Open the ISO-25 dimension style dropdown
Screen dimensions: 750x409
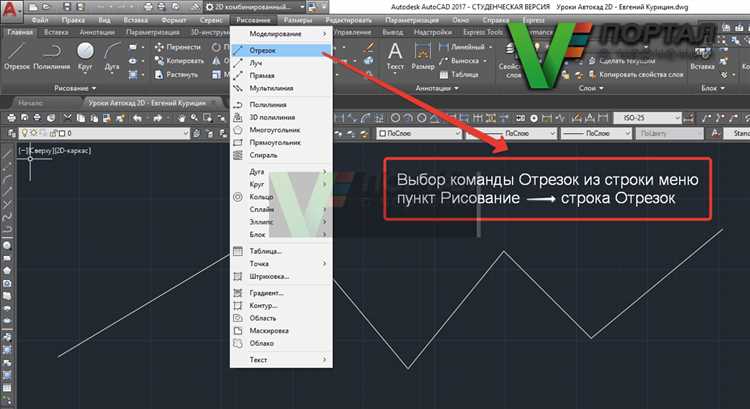tap(647, 118)
